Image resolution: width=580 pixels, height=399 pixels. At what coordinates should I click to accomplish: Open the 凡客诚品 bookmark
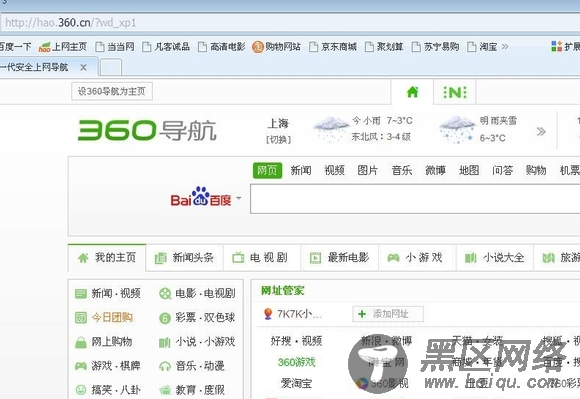click(x=166, y=47)
